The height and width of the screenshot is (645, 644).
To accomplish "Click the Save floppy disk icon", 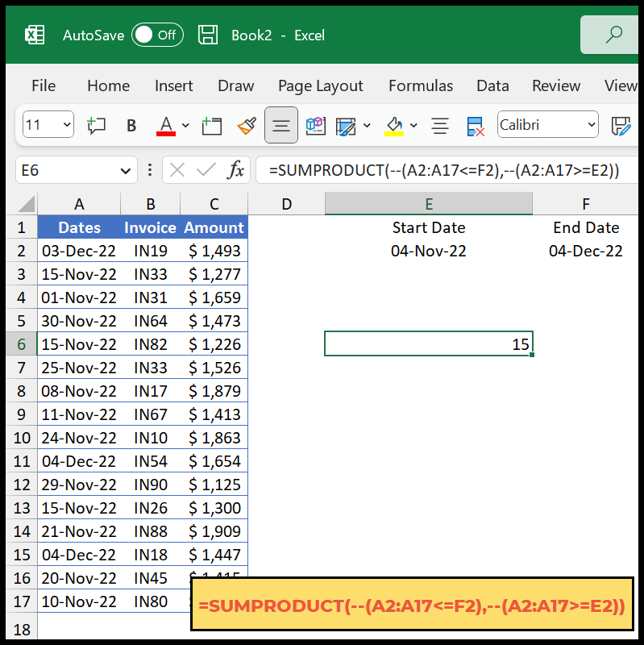I will point(208,35).
